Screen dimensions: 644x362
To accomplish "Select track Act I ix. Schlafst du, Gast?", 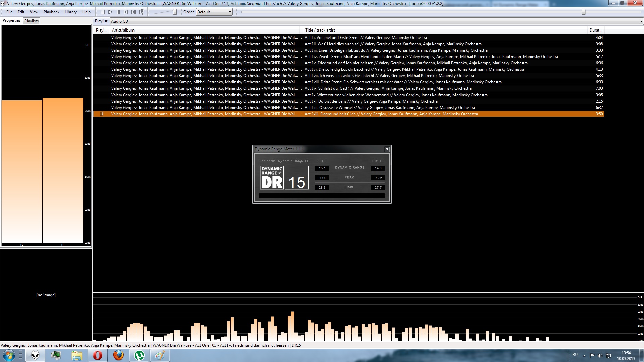I will (x=349, y=88).
